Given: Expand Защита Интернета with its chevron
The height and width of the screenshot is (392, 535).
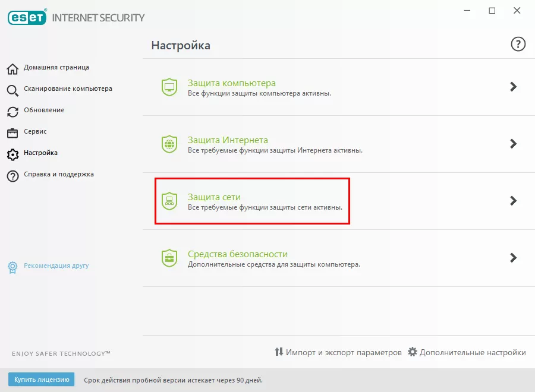Looking at the screenshot, I should point(514,144).
